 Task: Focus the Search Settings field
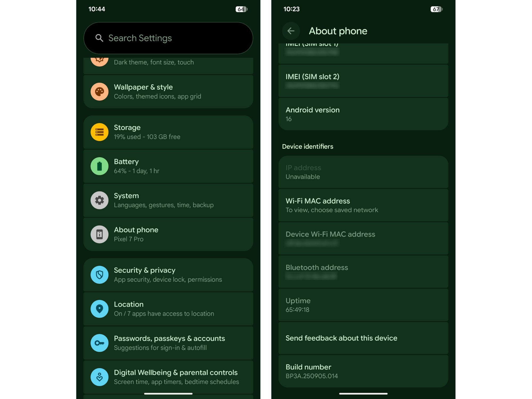(168, 38)
